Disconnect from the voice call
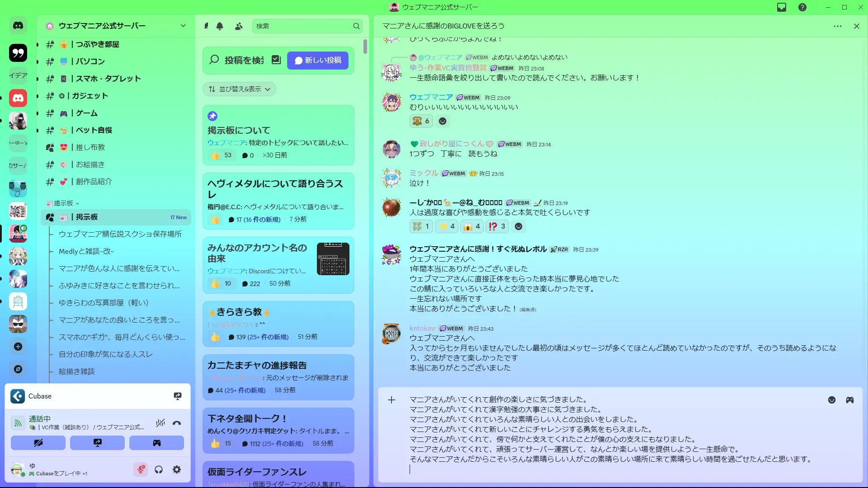Screen dimensions: 868x488 point(177,423)
